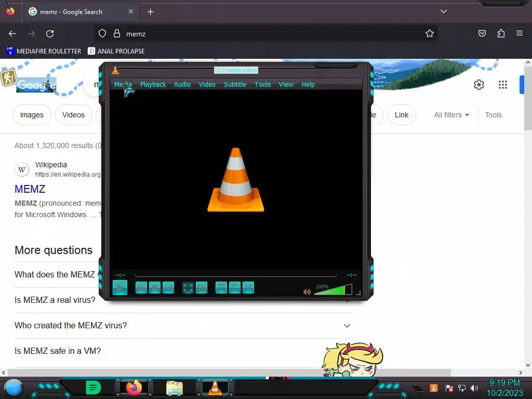Viewport: 532px width, 399px height.
Task: Open the second bookmarks toolbar item
Action: pos(116,51)
